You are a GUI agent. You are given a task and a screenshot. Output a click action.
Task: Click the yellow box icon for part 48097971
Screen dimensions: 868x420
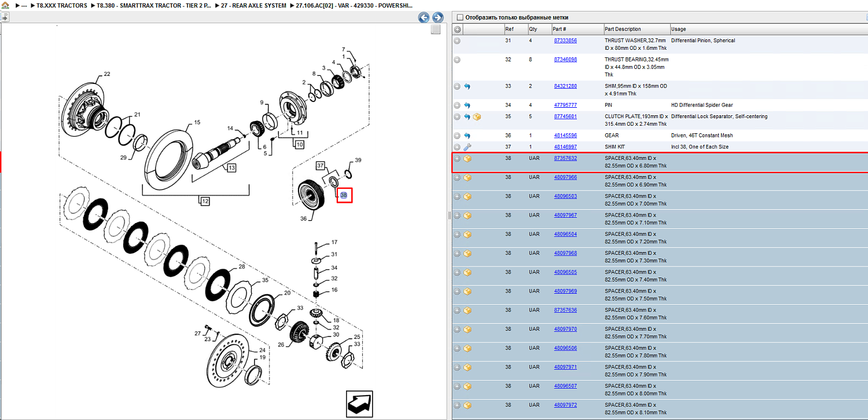click(467, 367)
